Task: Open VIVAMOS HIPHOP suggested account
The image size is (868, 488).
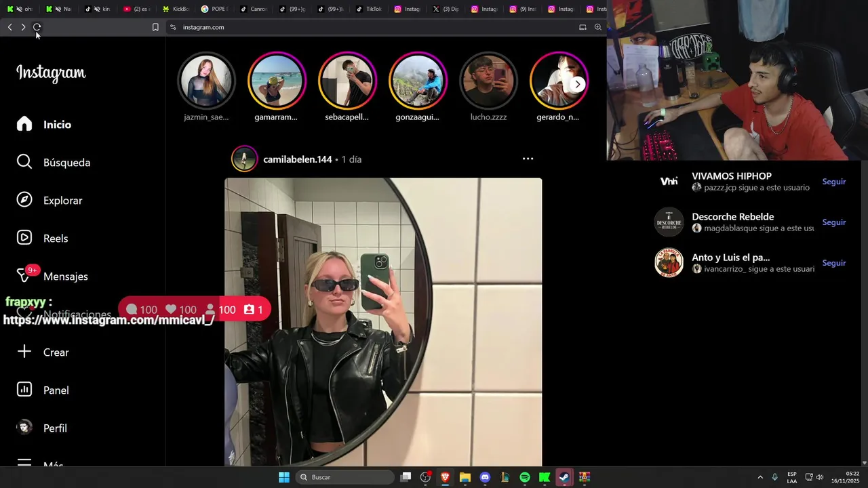Action: point(732,176)
